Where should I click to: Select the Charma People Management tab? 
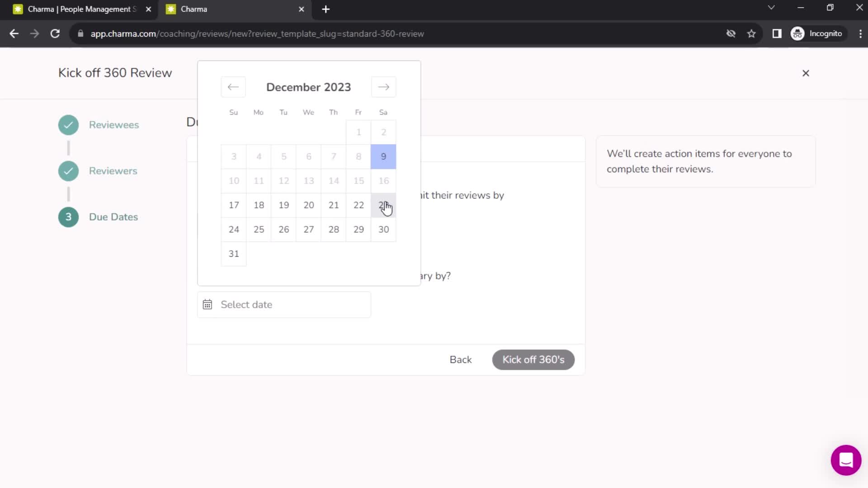tap(80, 9)
